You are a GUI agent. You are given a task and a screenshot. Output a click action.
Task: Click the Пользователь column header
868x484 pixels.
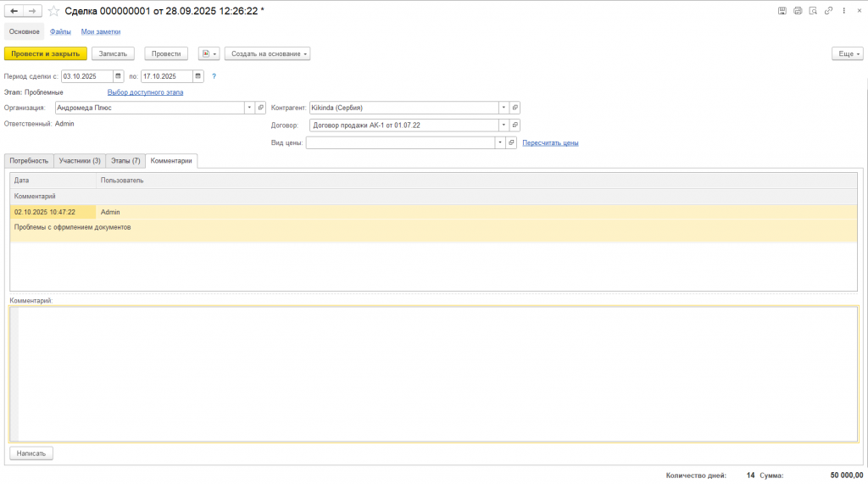(x=476, y=181)
